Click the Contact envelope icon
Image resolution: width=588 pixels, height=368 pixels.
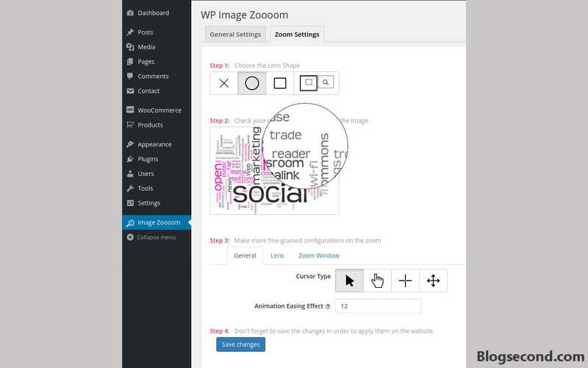tap(130, 91)
